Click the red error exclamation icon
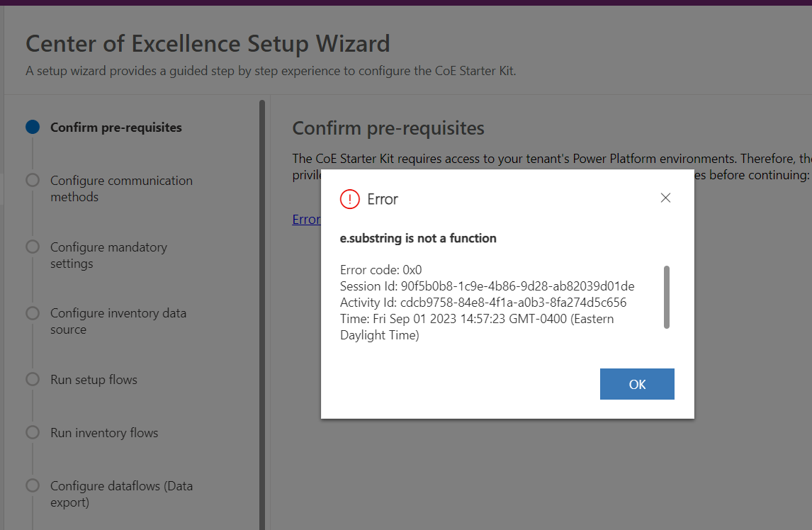Viewport: 812px width, 530px height. point(349,199)
